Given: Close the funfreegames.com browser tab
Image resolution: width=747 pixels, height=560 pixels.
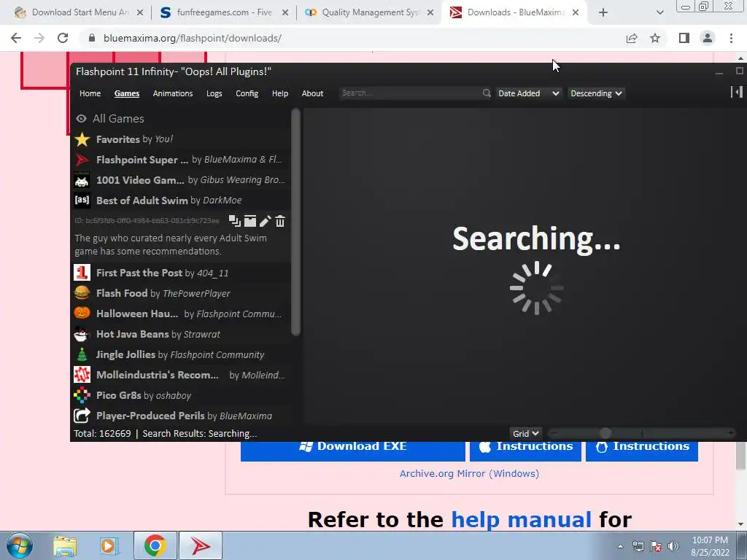Looking at the screenshot, I should click(285, 13).
